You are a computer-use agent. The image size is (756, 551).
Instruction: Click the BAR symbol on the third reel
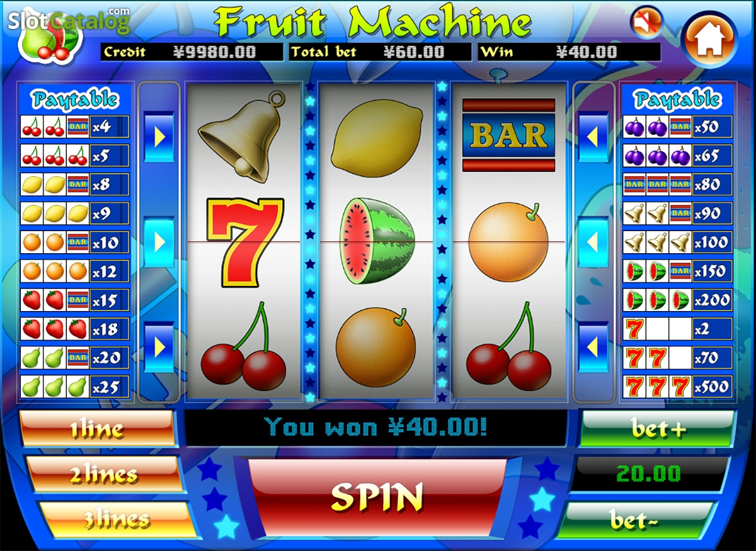point(508,135)
